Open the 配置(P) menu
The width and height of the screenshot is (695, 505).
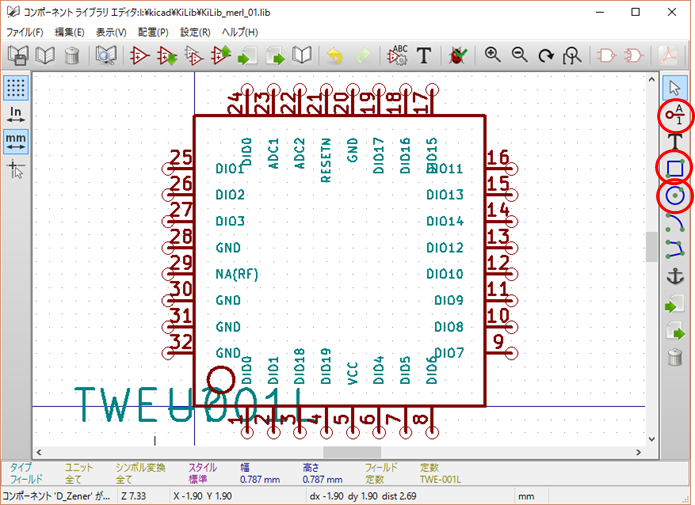tap(153, 32)
